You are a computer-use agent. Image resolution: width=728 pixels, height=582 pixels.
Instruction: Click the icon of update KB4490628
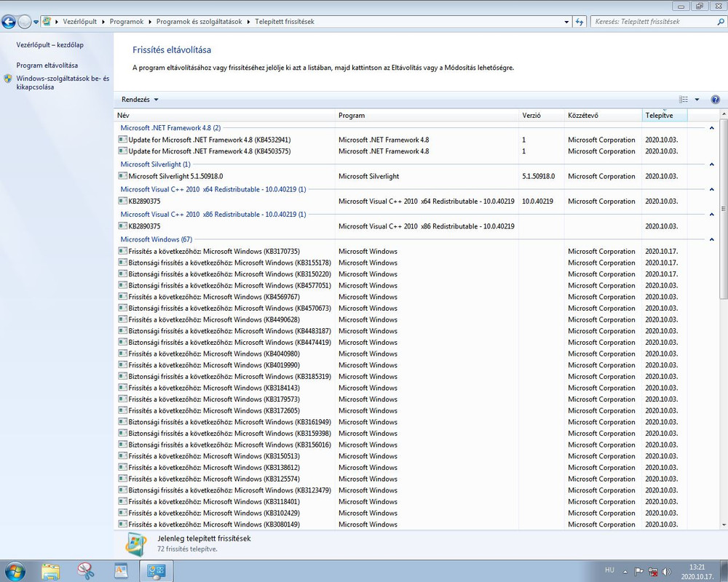pos(122,319)
